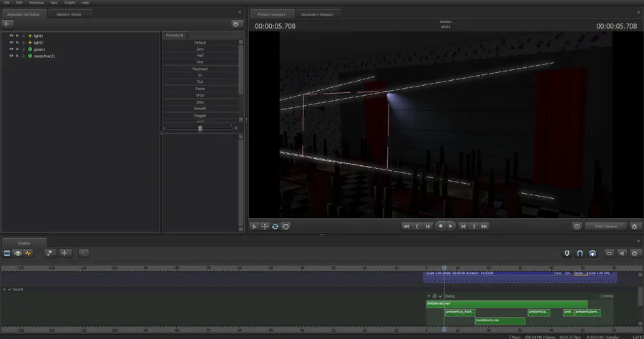Select the Procedural presets tab
644x339 pixels.
175,35
